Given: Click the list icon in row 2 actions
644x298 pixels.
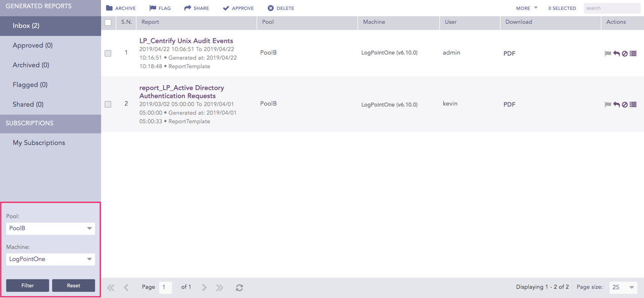Looking at the screenshot, I should (633, 105).
